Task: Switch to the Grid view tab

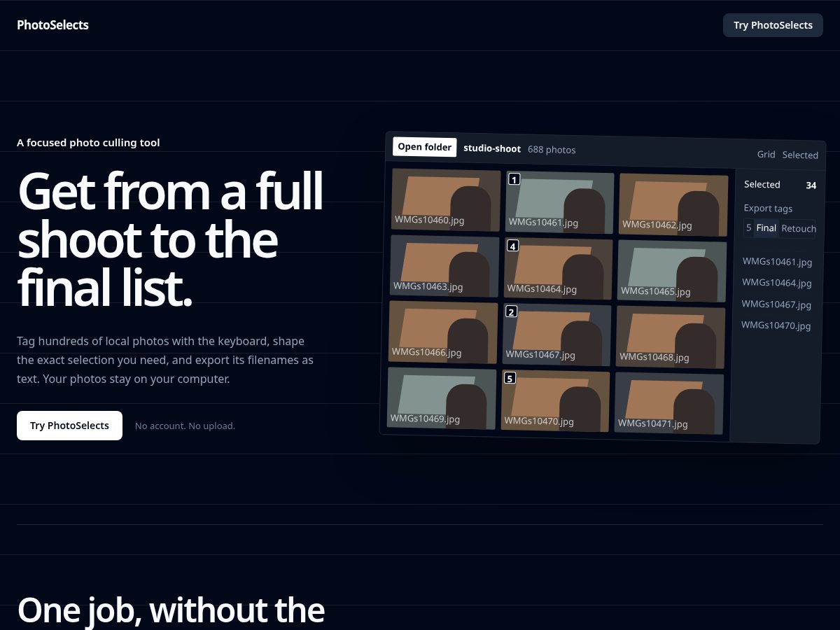Action: (x=766, y=154)
